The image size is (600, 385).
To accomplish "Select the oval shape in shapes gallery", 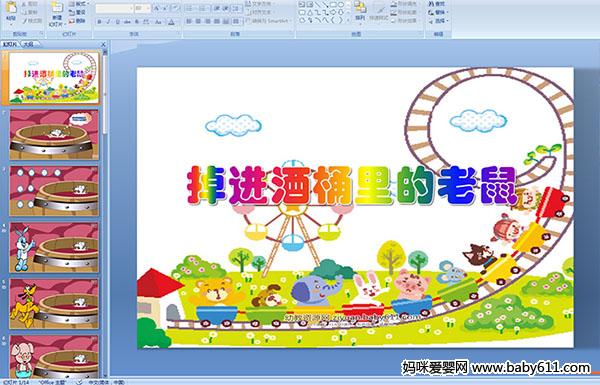I will [341, 5].
